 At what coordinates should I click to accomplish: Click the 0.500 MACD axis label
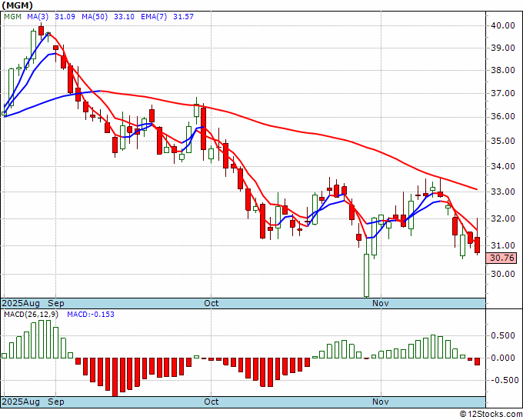tap(503, 336)
